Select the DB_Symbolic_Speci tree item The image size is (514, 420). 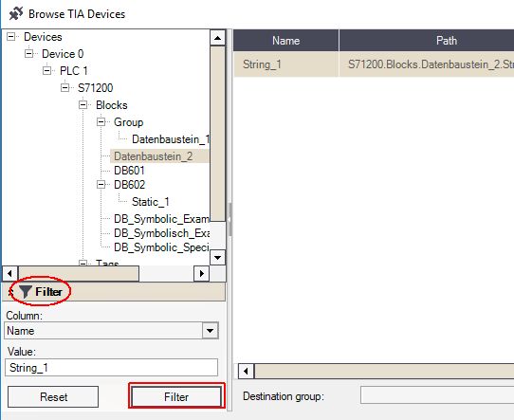click(161, 247)
